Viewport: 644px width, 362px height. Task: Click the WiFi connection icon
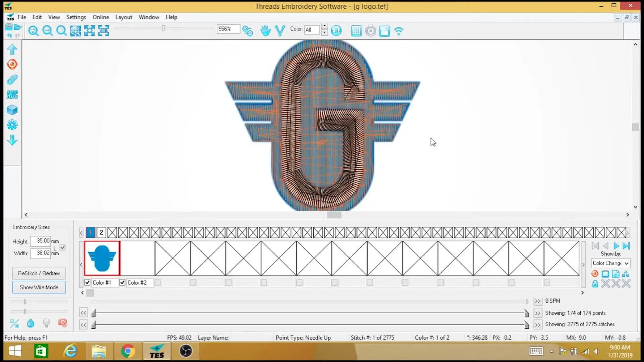399,31
